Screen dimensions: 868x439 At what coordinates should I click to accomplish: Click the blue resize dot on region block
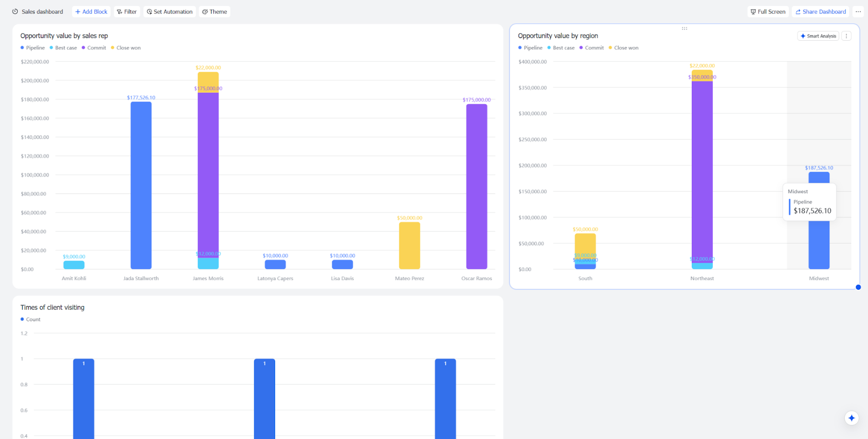858,287
